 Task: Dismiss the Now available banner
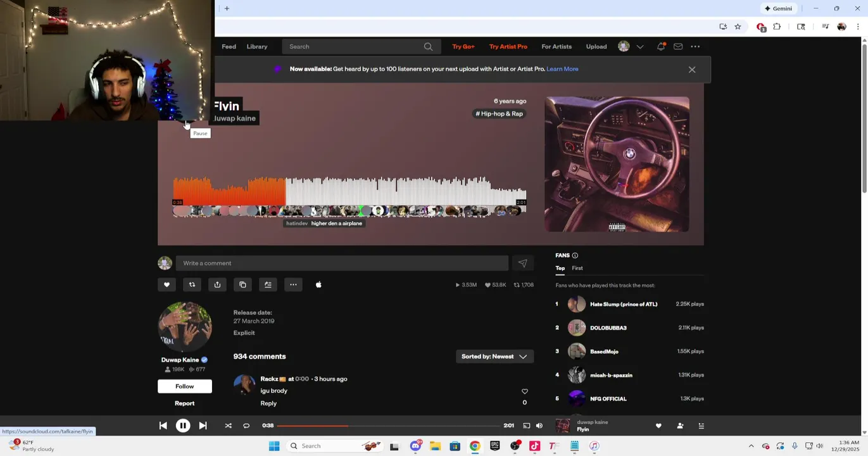692,70
